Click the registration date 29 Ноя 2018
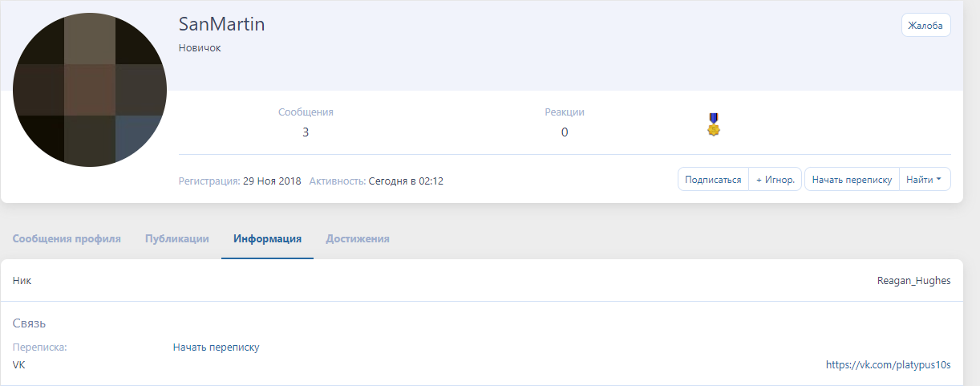 coord(272,181)
